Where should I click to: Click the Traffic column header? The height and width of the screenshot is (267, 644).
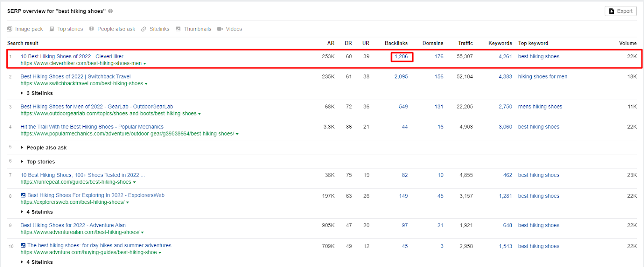(465, 43)
